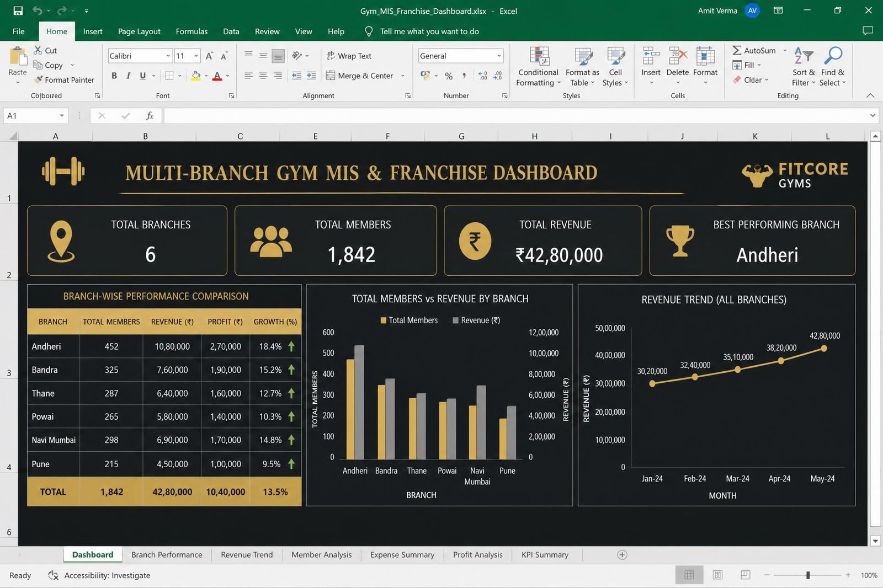
Task: Toggle Middle Align vertical alignment
Action: (263, 56)
